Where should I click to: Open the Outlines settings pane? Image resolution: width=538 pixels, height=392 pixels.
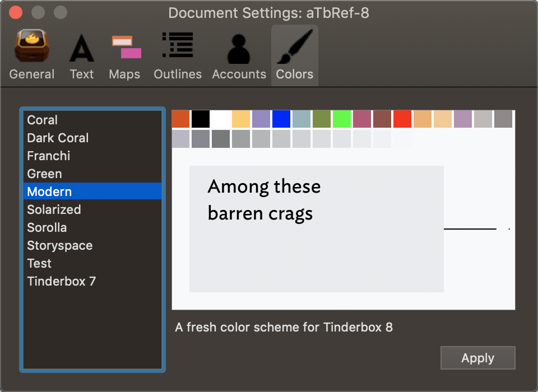tap(178, 55)
